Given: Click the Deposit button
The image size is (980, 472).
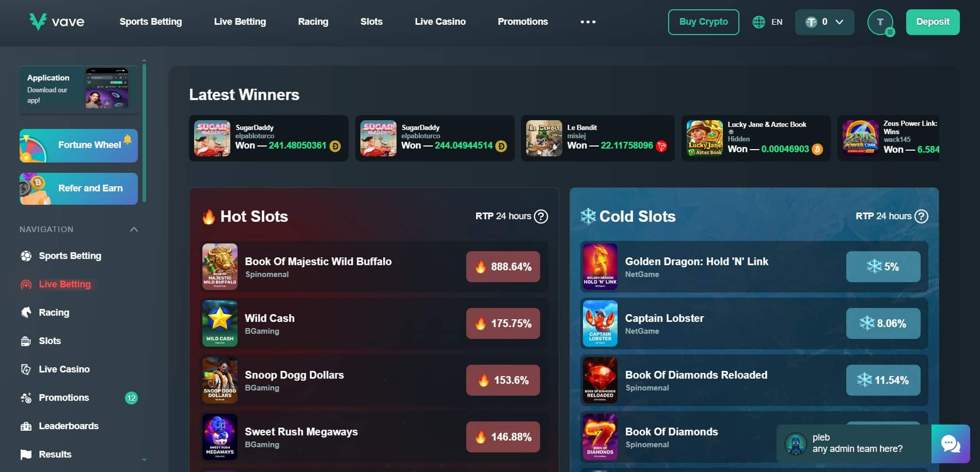Looking at the screenshot, I should 932,22.
